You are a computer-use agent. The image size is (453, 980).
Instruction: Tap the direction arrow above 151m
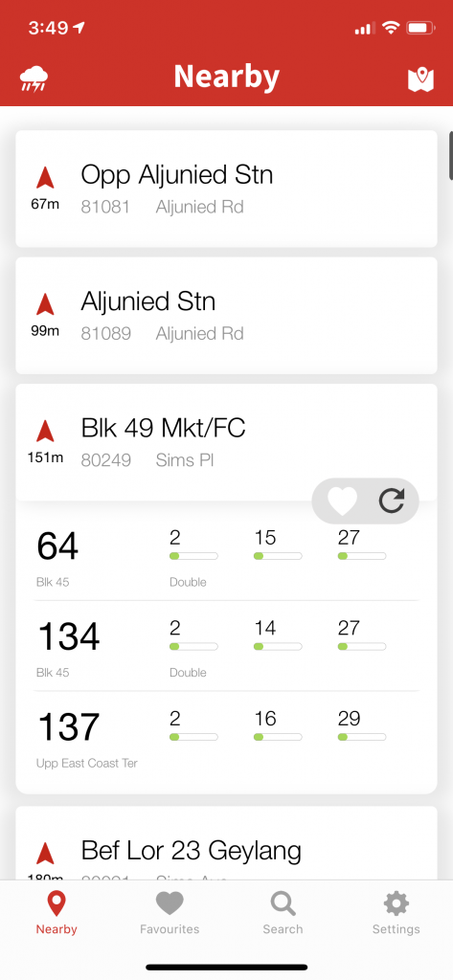point(45,431)
